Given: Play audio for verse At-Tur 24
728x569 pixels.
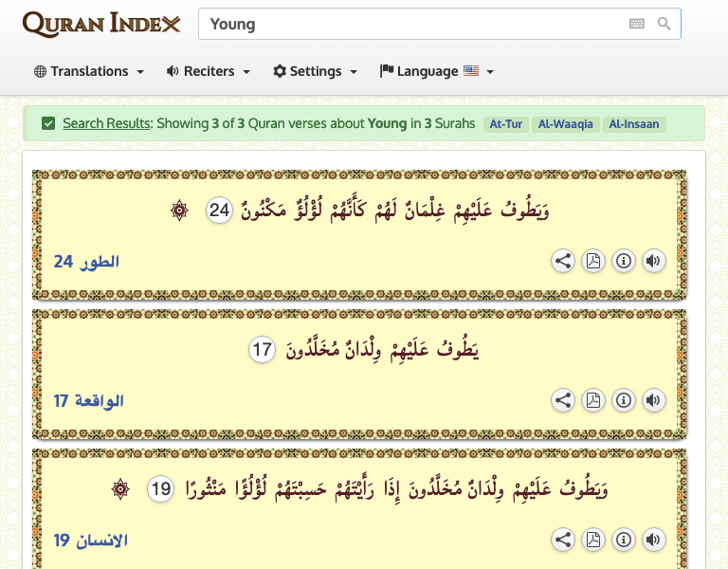Looking at the screenshot, I should [x=654, y=261].
